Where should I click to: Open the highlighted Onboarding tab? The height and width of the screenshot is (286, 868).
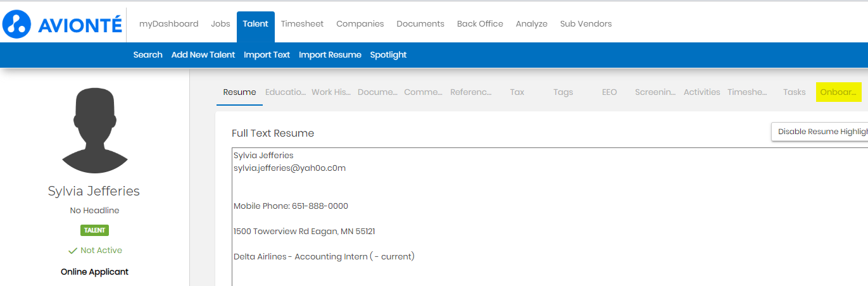839,92
